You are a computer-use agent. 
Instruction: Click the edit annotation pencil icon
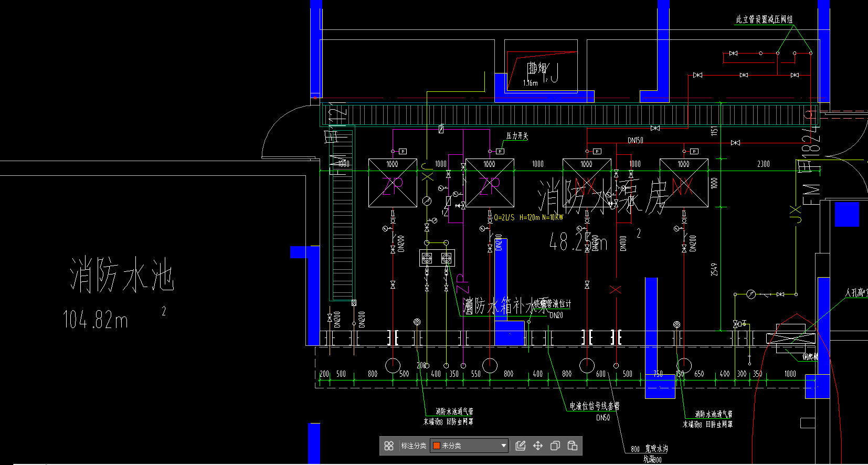pyautogui.click(x=521, y=446)
